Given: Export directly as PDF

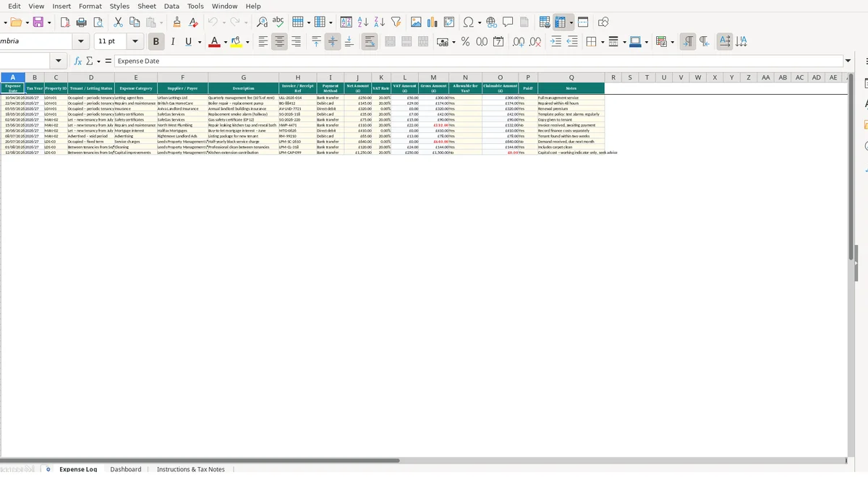Looking at the screenshot, I should [x=65, y=22].
